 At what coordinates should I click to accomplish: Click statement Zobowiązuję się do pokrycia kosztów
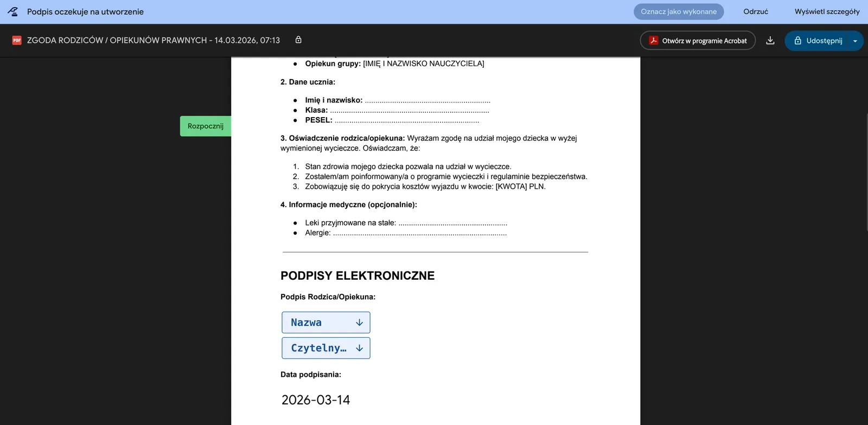pyautogui.click(x=425, y=186)
